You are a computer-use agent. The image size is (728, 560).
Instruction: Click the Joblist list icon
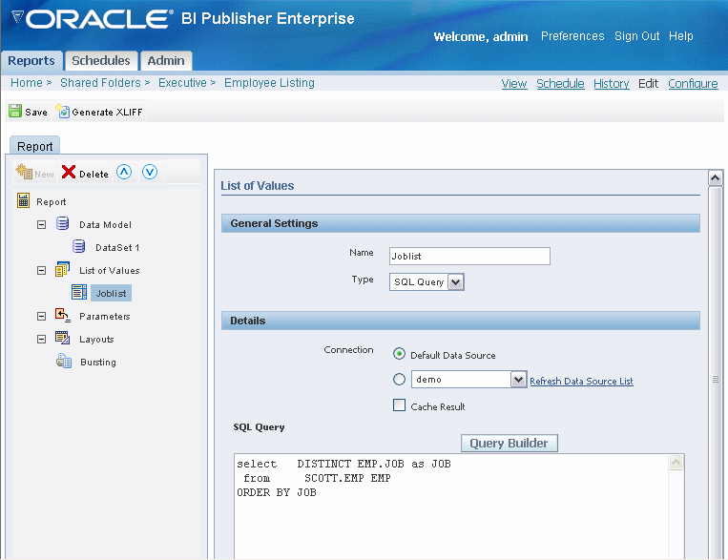(x=79, y=292)
